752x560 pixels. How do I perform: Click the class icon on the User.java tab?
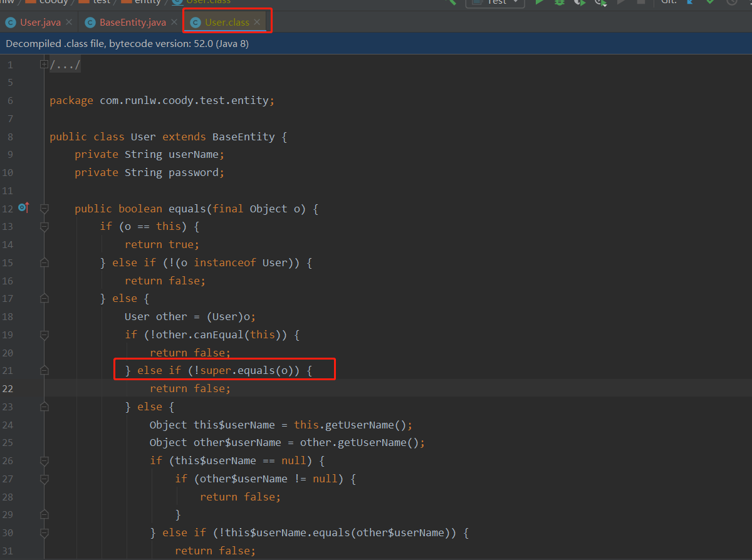pyautogui.click(x=11, y=21)
